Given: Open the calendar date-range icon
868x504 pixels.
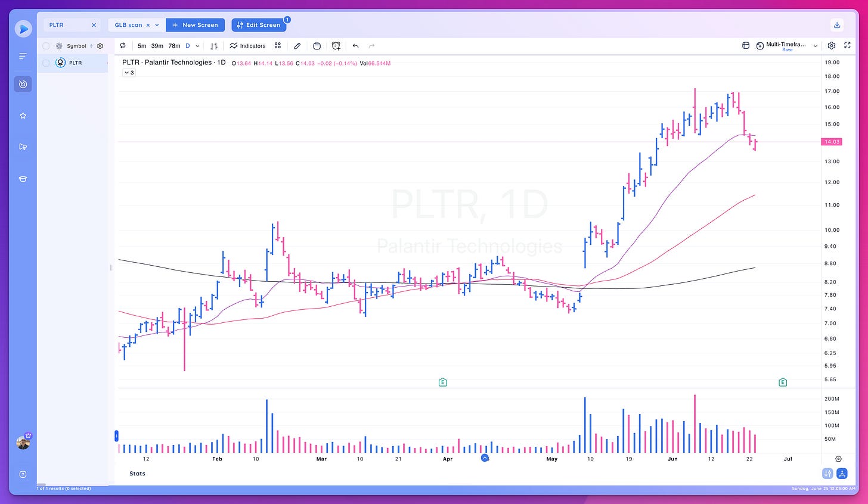Looking at the screenshot, I should pyautogui.click(x=317, y=46).
